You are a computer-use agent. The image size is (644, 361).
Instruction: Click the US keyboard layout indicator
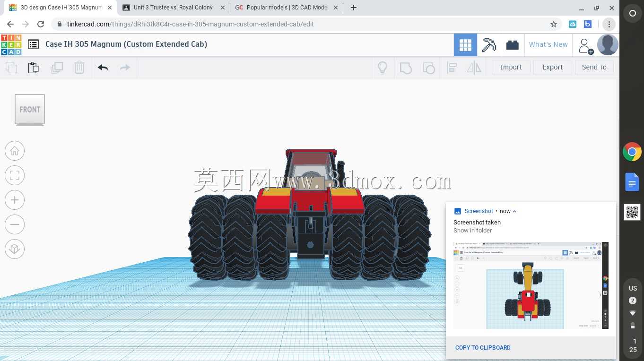pos(633,288)
